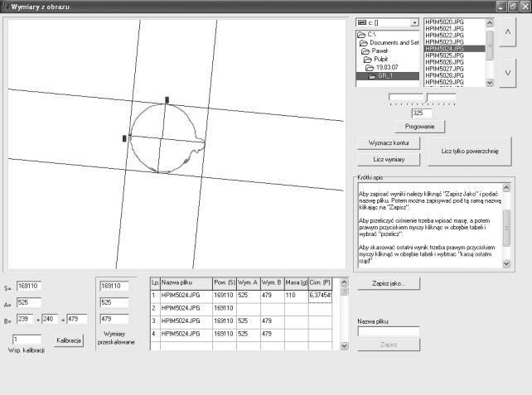Click HPIM5024.JPG cell in row 3
Viewport: 532px width, 395px height.
186,322
